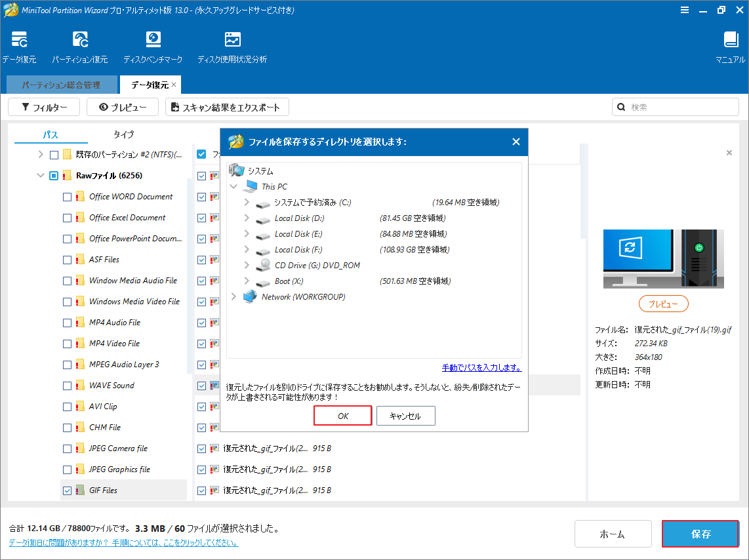The height and width of the screenshot is (560, 749).
Task: Open ディスクベンチマーク
Action: pos(153,46)
